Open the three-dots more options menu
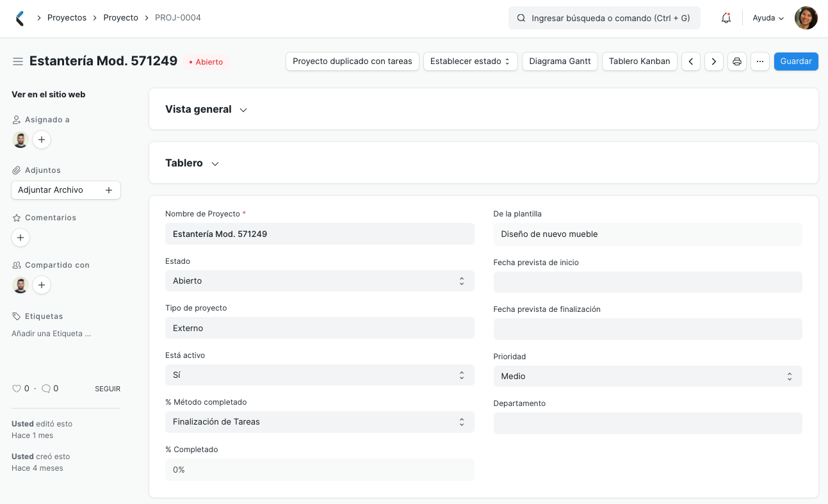 [x=760, y=61]
